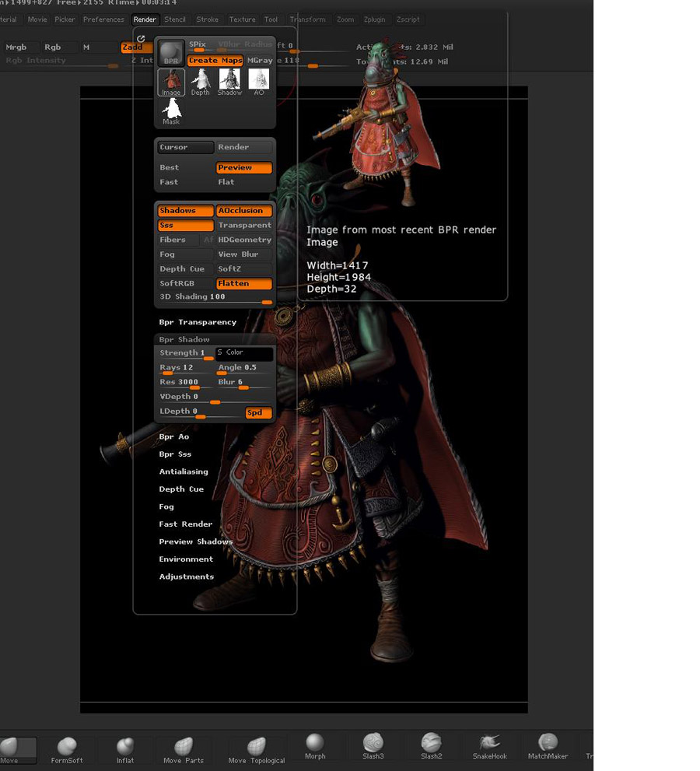Screen dimensions: 700x771
Task: Open the Preferences menu
Action: (x=103, y=19)
